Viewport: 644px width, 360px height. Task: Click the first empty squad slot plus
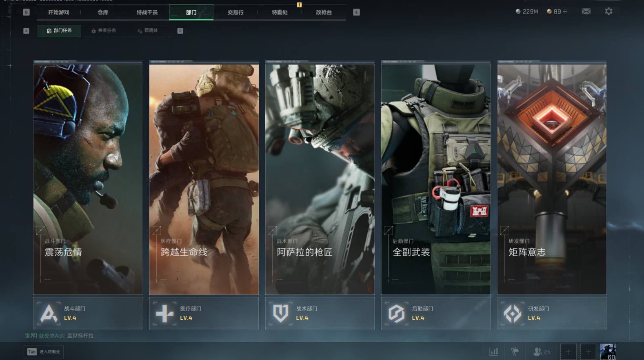568,351
